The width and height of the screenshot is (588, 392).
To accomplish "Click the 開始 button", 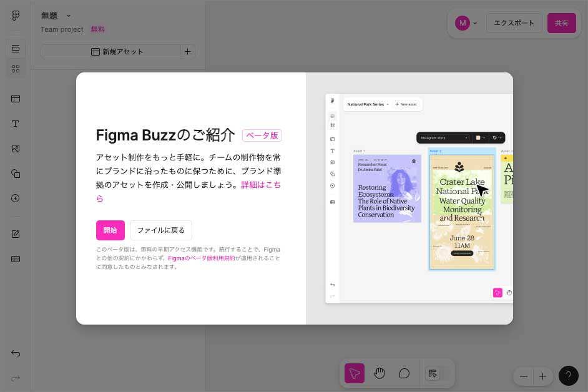I will pos(110,230).
